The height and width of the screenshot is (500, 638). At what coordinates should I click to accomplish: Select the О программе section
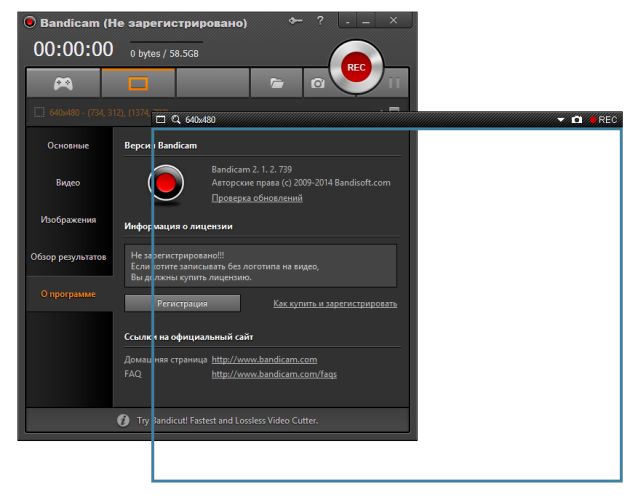(68, 294)
